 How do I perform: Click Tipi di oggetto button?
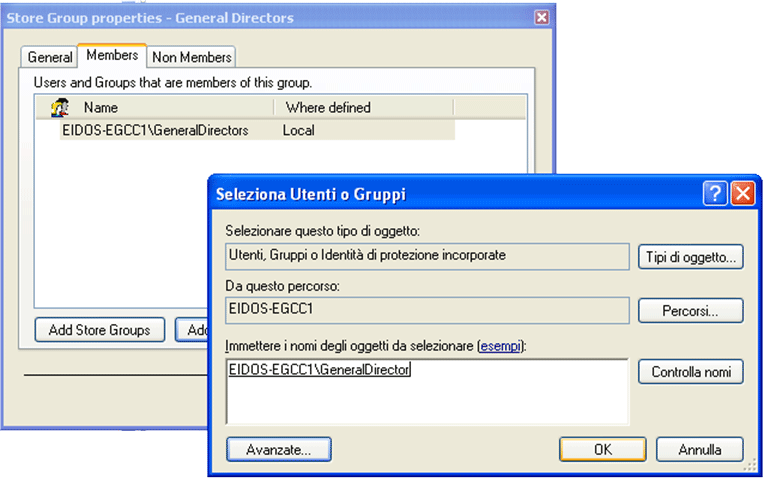(690, 257)
